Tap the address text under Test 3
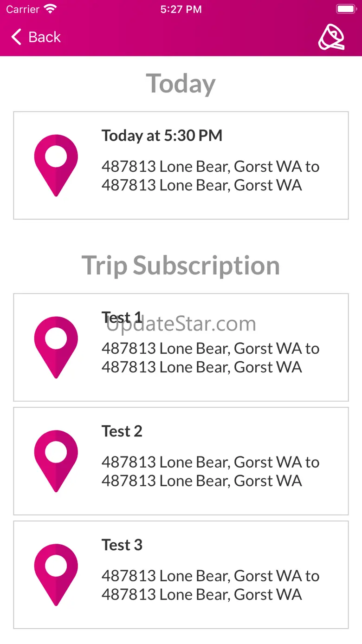362x644 pixels. 210,585
